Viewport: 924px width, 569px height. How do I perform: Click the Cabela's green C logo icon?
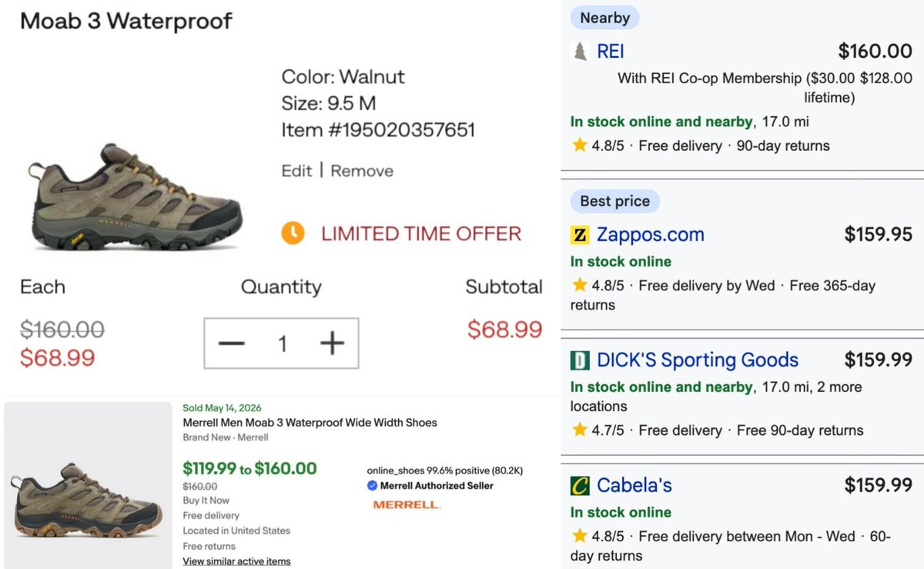click(580, 486)
